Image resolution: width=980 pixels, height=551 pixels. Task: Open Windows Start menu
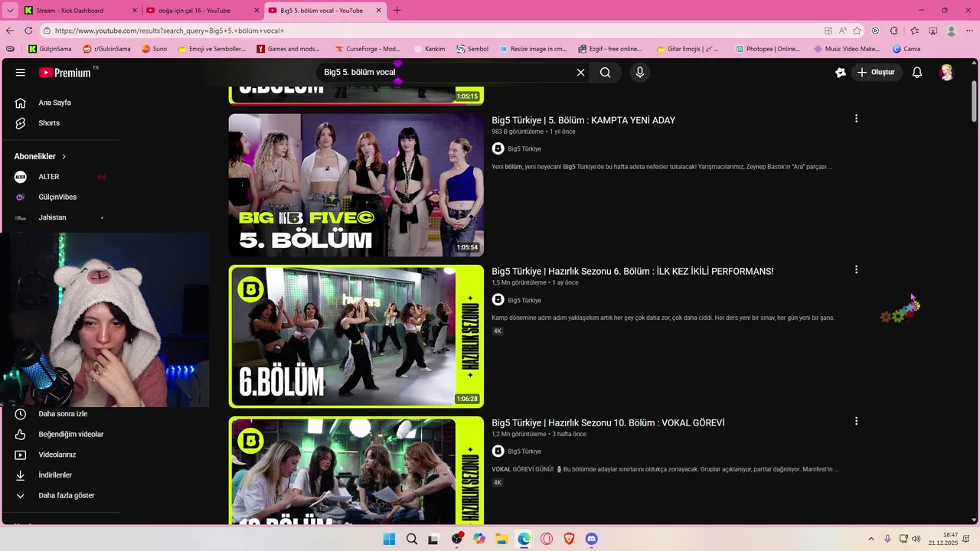389,539
